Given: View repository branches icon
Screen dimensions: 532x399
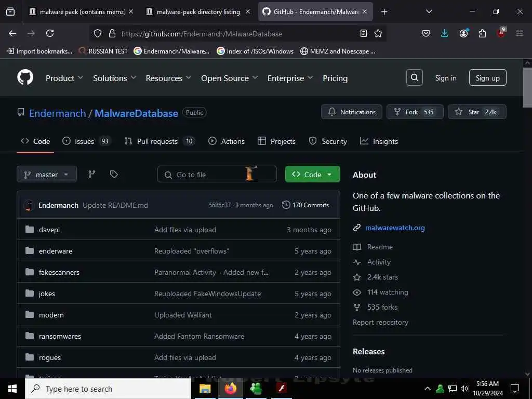Looking at the screenshot, I should (91, 174).
